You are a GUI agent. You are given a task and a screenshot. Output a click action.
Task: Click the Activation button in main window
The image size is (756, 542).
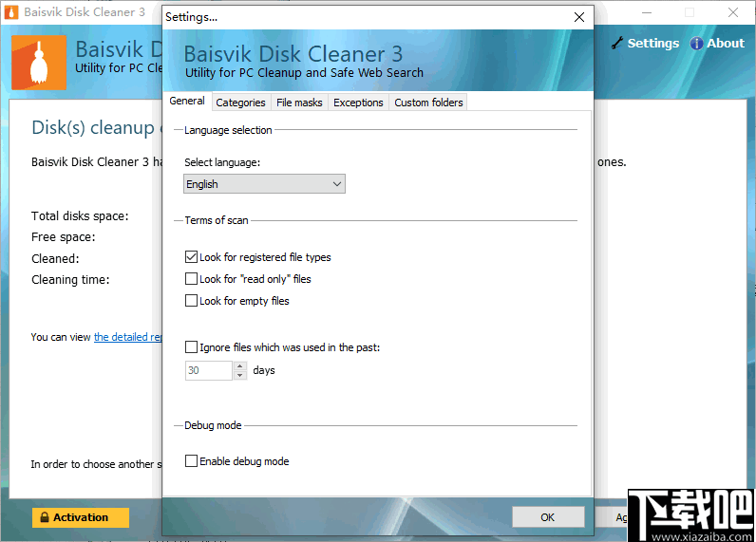pyautogui.click(x=81, y=517)
